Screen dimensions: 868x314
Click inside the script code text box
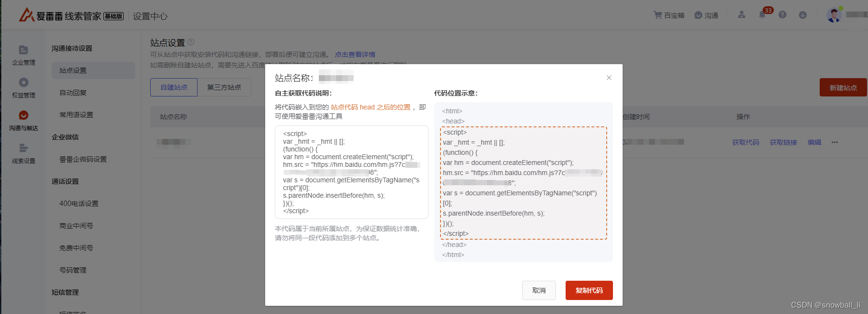pyautogui.click(x=352, y=172)
